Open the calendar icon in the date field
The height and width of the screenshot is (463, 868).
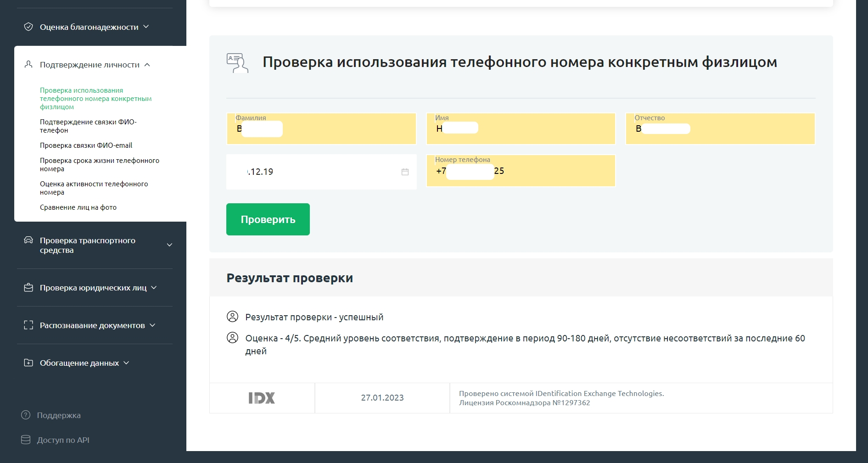coord(404,171)
